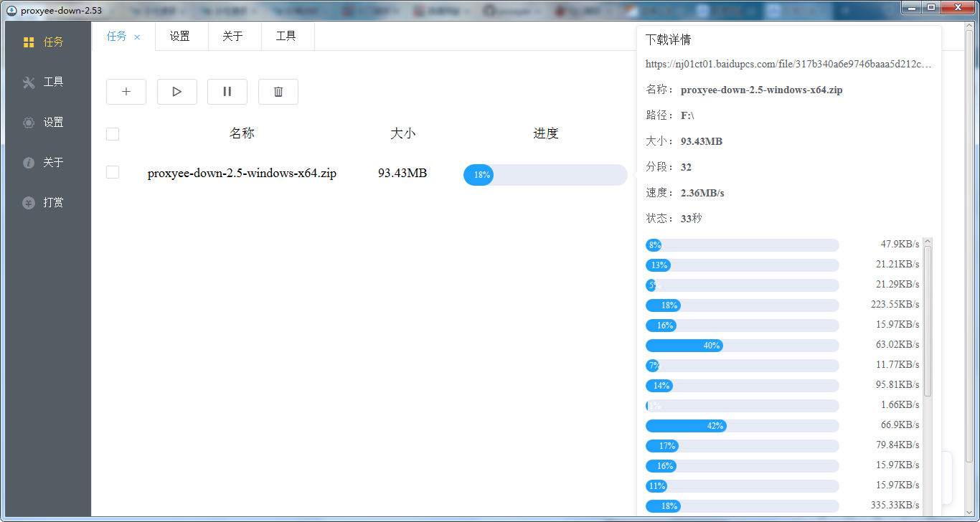Click the file name proxyee-down-2.5-windows-x64.zip in table
The height and width of the screenshot is (522, 980).
[x=242, y=173]
